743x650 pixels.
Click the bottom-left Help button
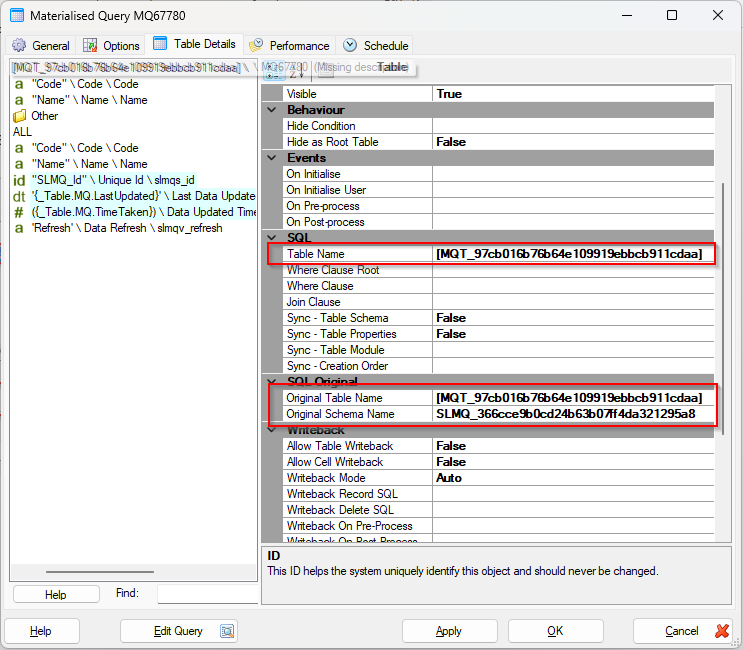pyautogui.click(x=41, y=631)
